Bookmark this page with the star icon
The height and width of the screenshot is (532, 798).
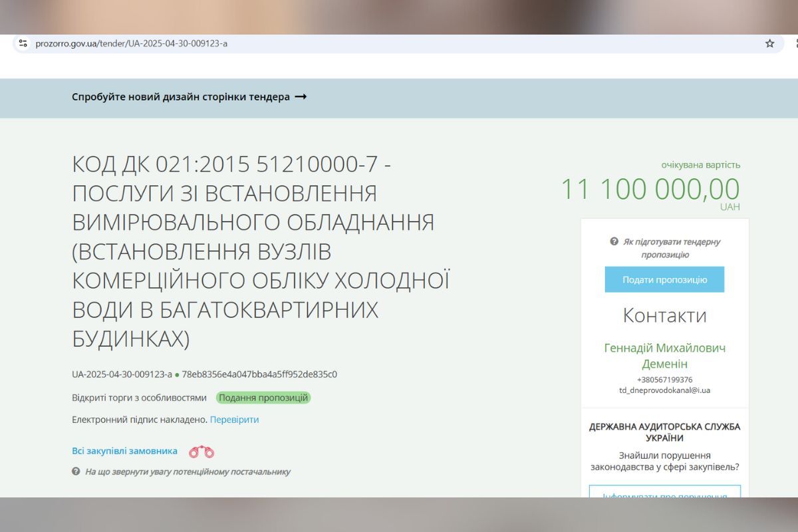coord(769,43)
